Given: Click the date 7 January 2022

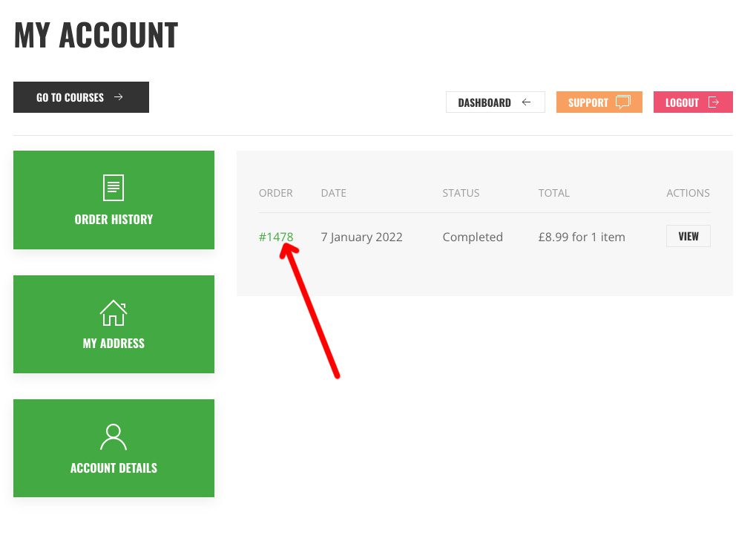Looking at the screenshot, I should tap(361, 237).
